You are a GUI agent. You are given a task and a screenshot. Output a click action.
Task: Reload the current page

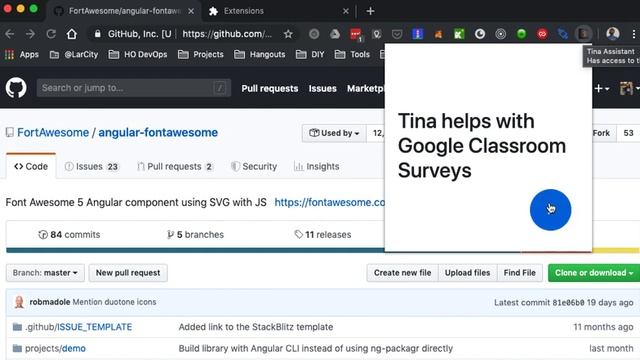[51, 34]
